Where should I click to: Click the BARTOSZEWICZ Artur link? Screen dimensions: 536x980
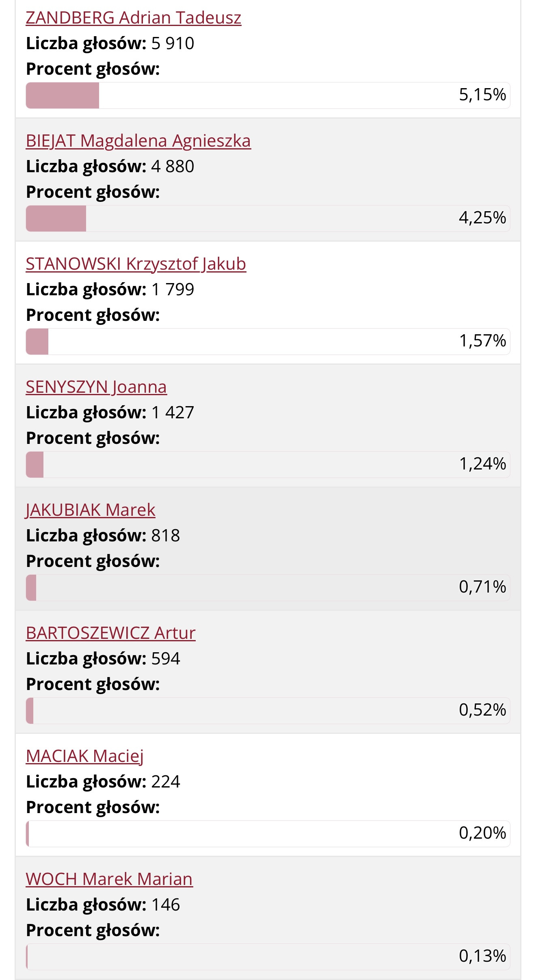(110, 633)
